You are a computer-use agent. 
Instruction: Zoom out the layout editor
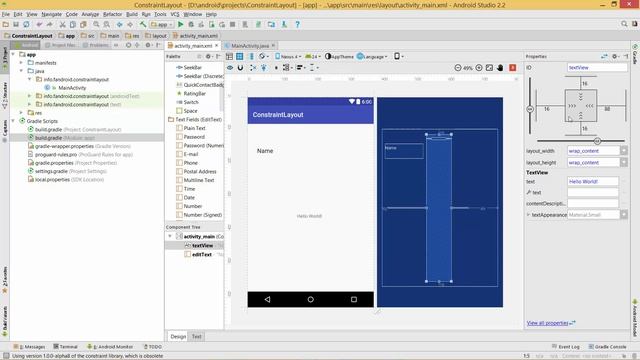coord(458,68)
